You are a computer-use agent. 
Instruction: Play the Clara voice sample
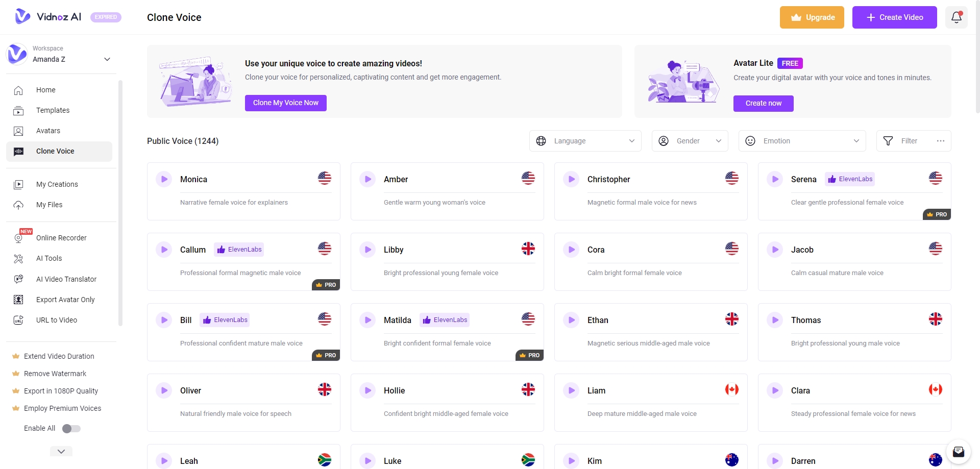[775, 390]
